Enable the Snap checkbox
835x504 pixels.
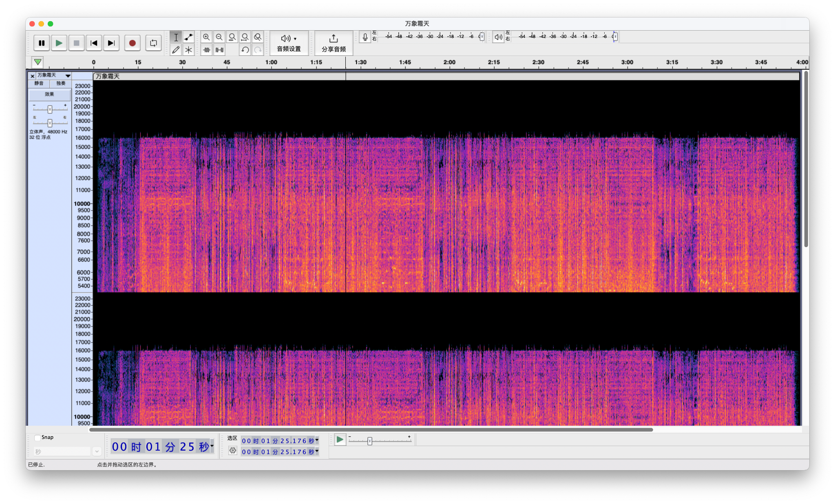point(38,438)
